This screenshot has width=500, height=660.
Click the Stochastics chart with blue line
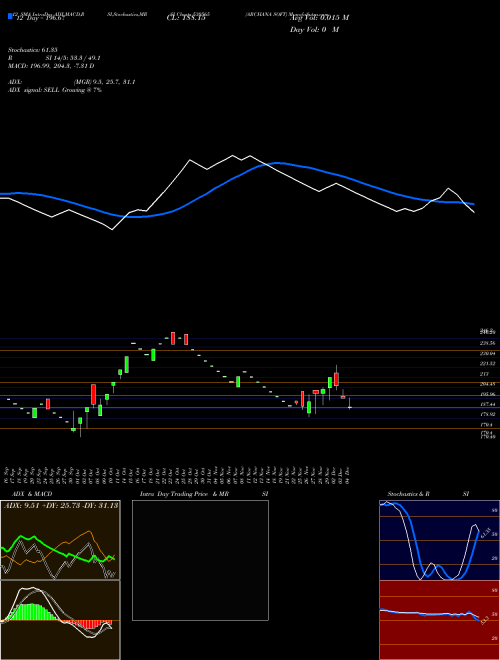(x=439, y=540)
